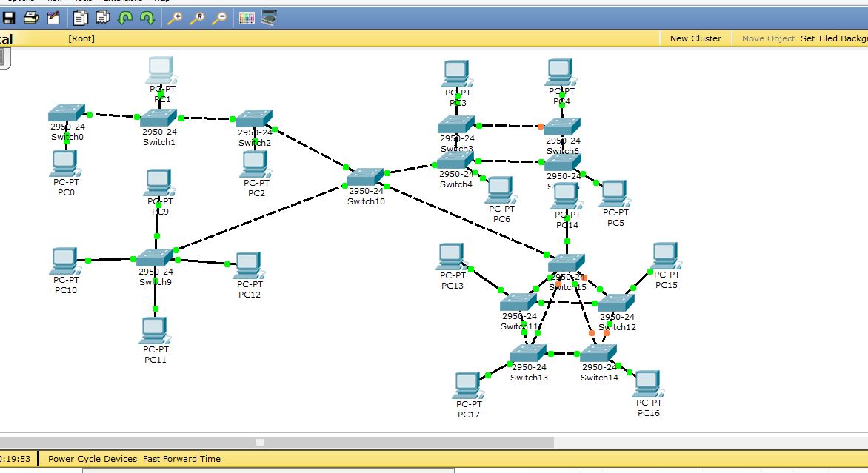Select the Save icon on the toolbar

click(x=8, y=19)
